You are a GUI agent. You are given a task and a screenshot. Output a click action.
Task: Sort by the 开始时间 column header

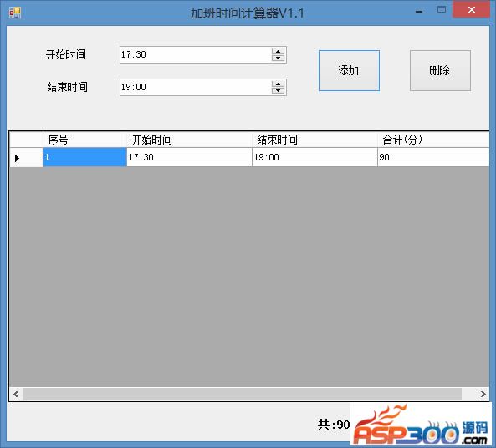pos(189,140)
